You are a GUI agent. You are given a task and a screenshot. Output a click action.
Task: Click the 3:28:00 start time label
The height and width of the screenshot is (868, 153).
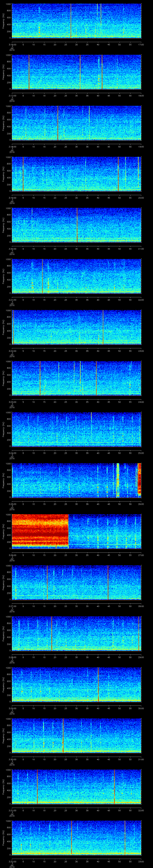tap(12, 657)
